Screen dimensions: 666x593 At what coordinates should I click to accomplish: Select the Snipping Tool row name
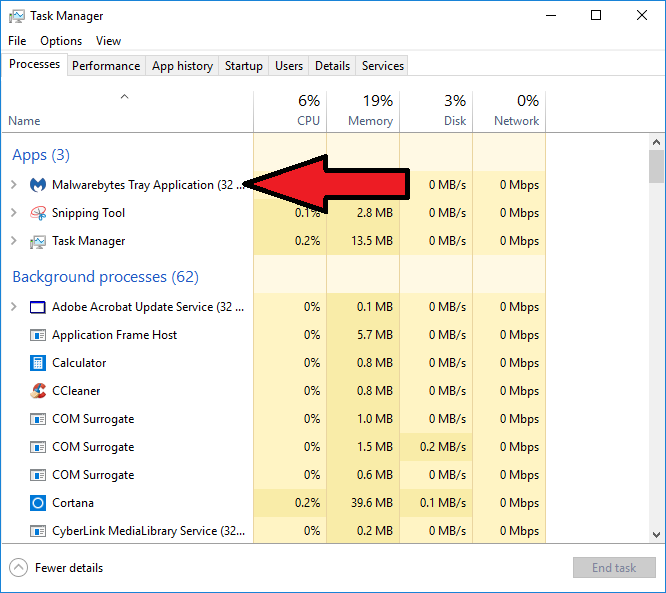coord(88,213)
